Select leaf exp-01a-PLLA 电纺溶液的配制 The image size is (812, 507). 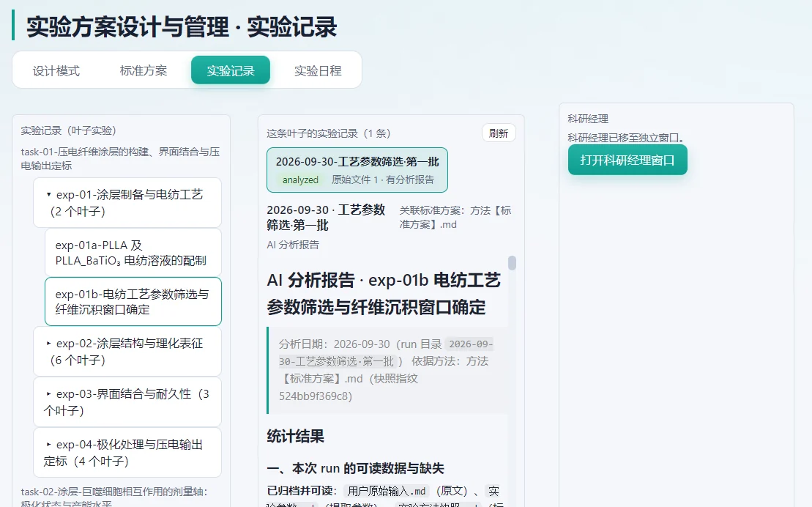click(133, 253)
